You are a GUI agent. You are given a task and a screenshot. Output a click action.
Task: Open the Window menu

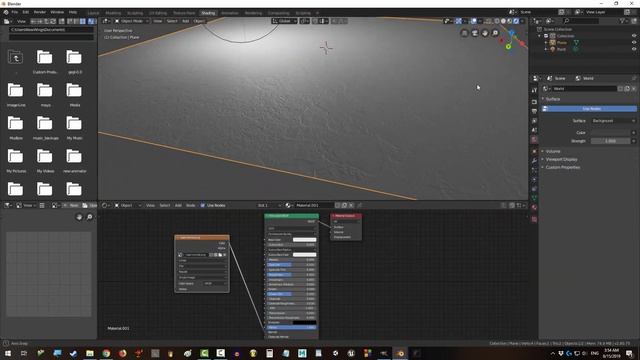[57, 12]
